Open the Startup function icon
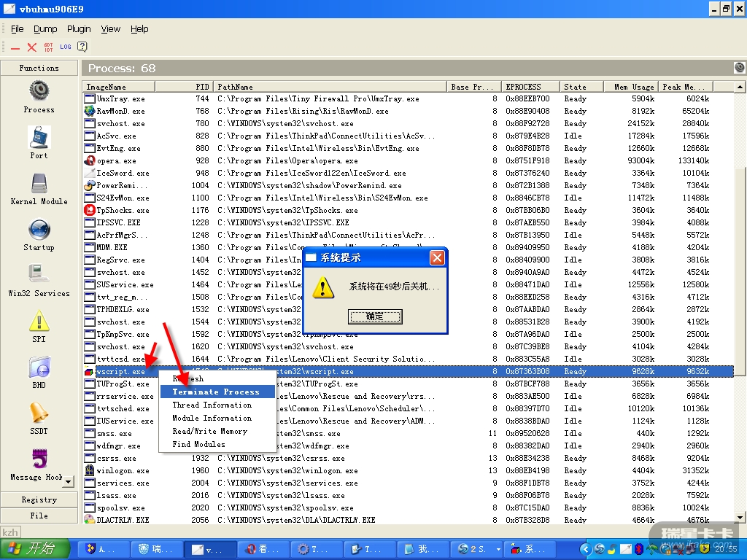747x560 pixels. [39, 230]
